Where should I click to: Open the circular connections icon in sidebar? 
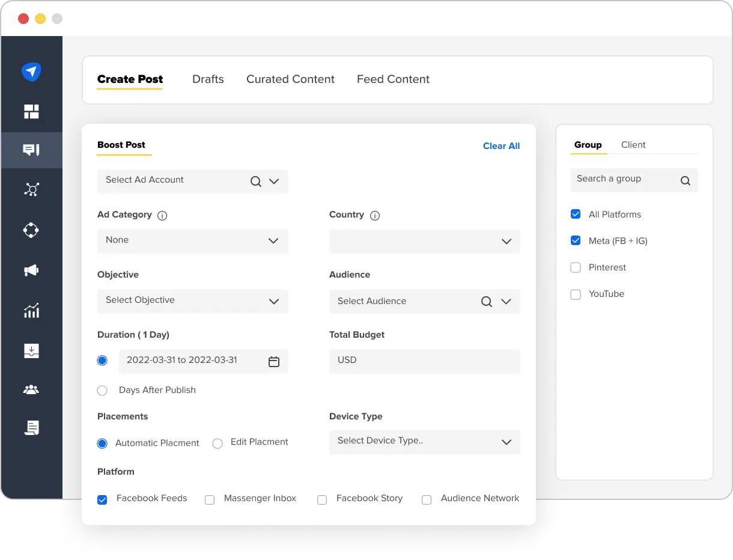(31, 230)
